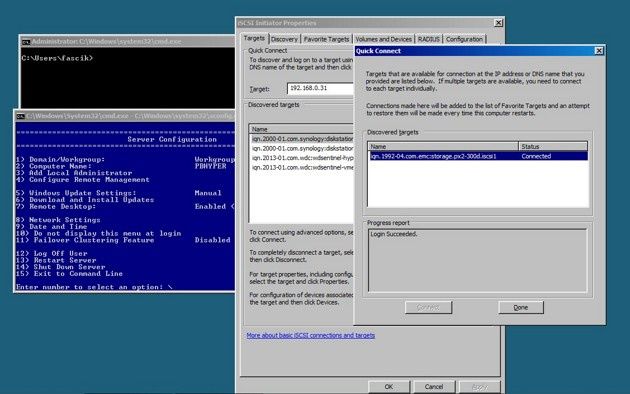This screenshot has height=394, width=630.
Task: Switch to the RADIUS tab
Action: (x=428, y=39)
